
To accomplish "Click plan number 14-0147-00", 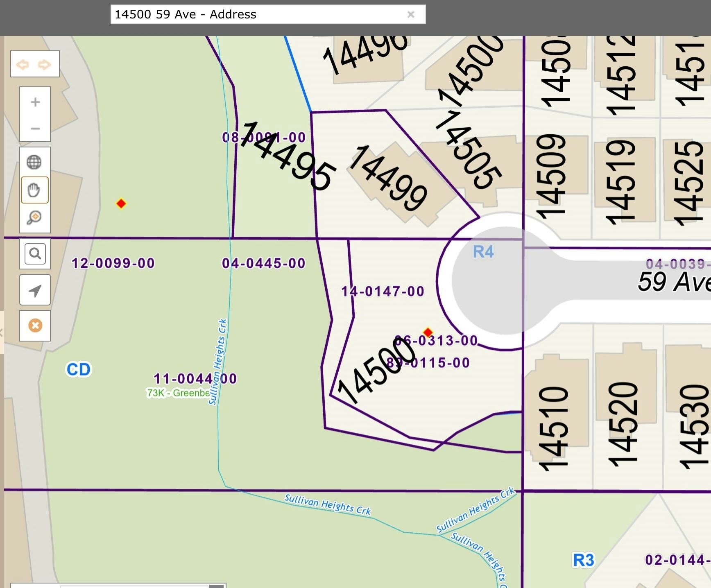I will [x=383, y=291].
